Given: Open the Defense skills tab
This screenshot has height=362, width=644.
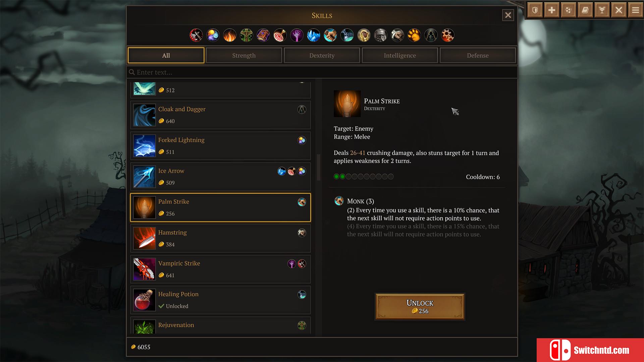Looking at the screenshot, I should pos(478,55).
